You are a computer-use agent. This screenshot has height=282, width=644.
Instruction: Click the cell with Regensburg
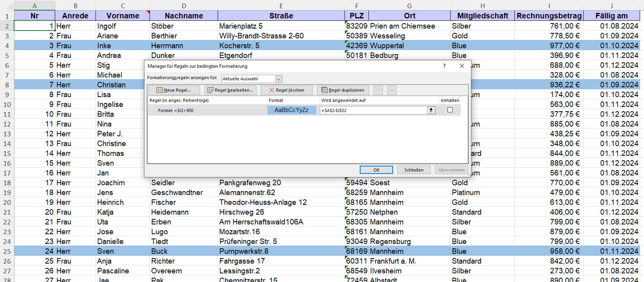pyautogui.click(x=409, y=241)
